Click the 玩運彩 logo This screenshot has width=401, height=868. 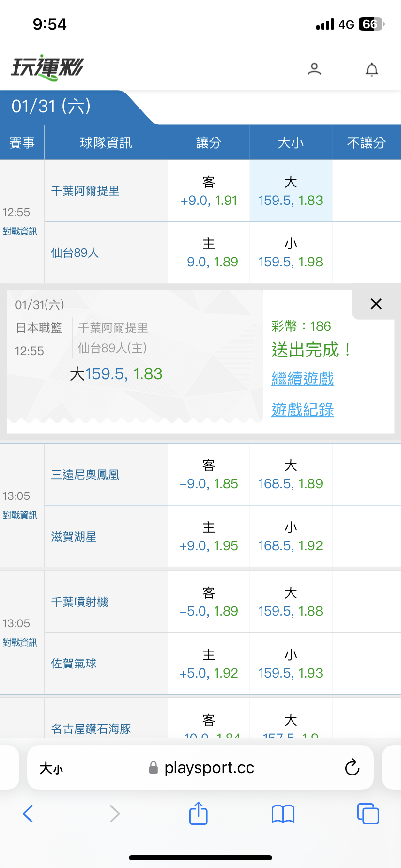click(47, 67)
